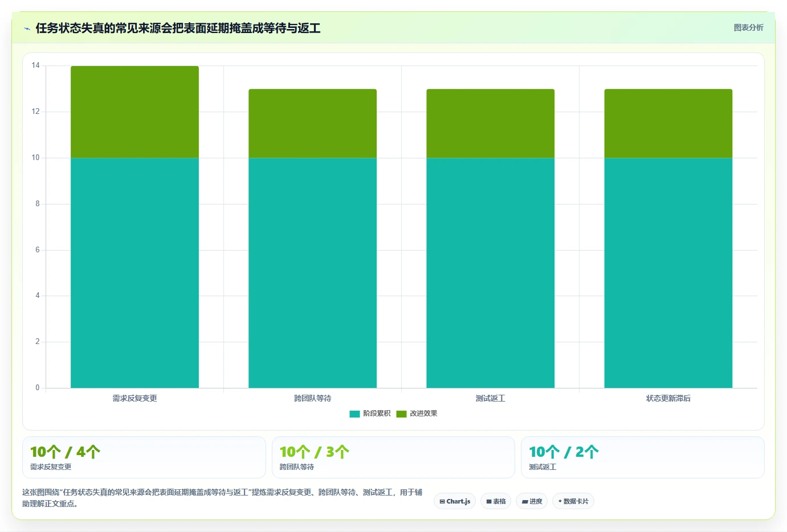
Task: Click the teal 阶段累积 bar for 跨团队等待
Action: [312, 273]
